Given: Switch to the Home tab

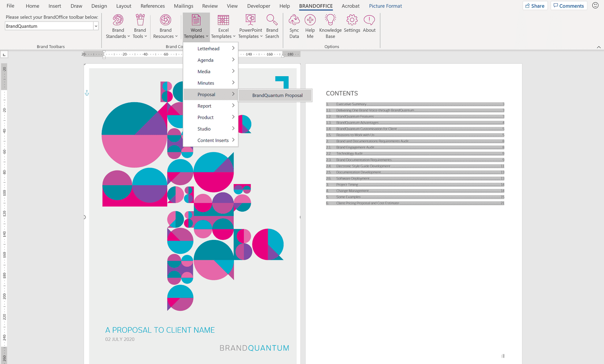Looking at the screenshot, I should pos(32,6).
